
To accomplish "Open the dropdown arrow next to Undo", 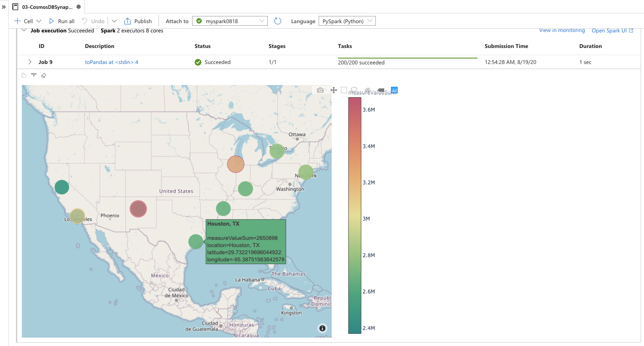I will [x=114, y=21].
